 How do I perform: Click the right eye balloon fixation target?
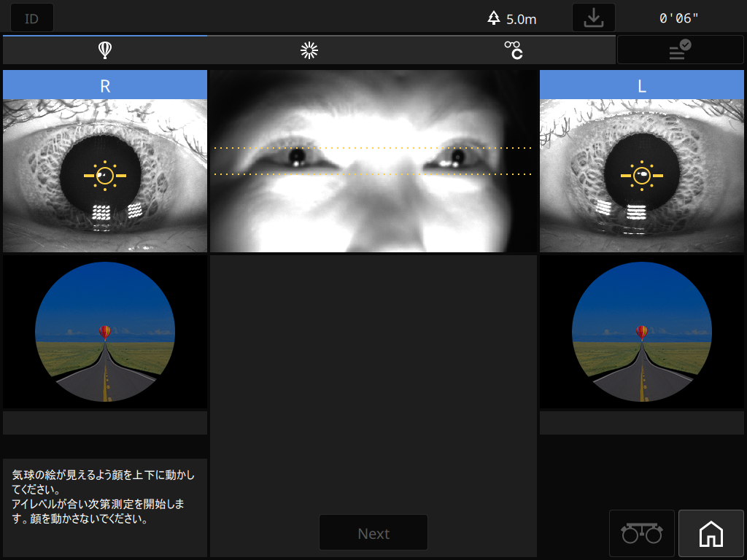(x=105, y=332)
